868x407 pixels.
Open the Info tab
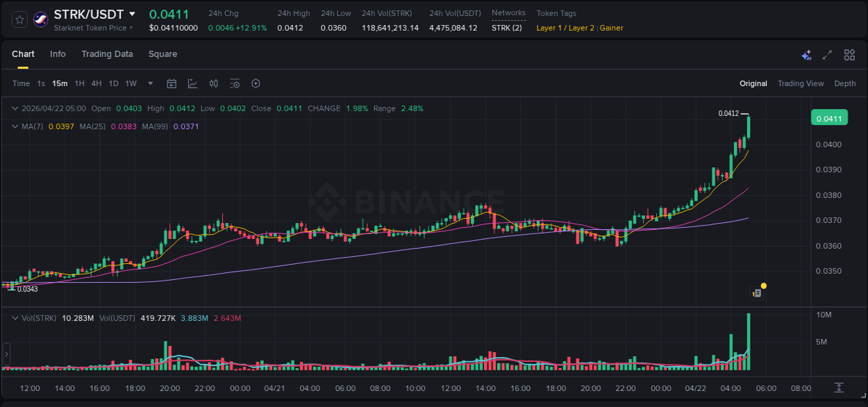point(58,54)
